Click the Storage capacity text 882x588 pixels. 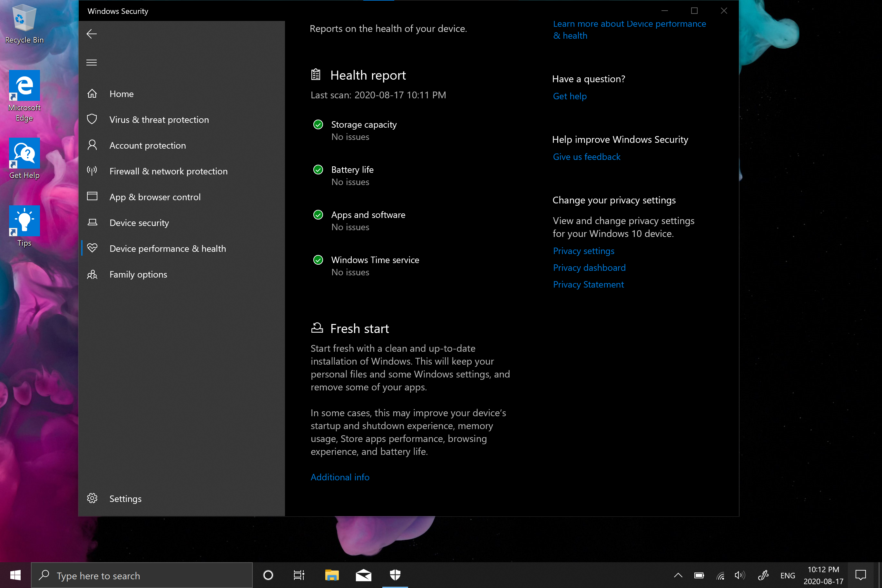coord(364,124)
